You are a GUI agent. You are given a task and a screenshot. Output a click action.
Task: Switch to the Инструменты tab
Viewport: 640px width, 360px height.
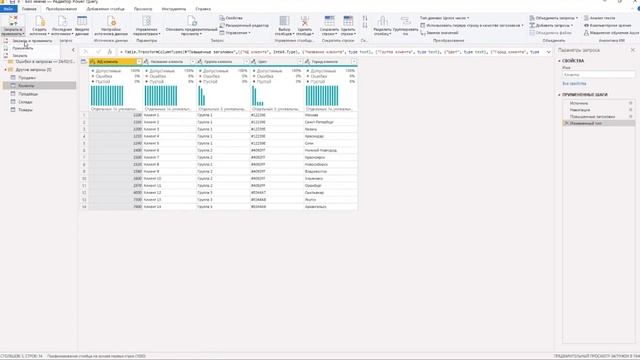point(174,9)
